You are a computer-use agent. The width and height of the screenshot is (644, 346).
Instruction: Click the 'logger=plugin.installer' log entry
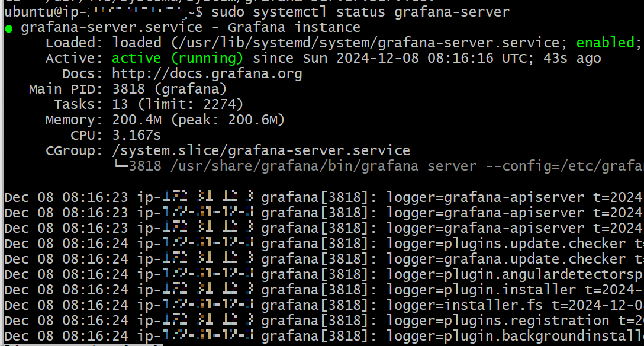click(x=481, y=290)
